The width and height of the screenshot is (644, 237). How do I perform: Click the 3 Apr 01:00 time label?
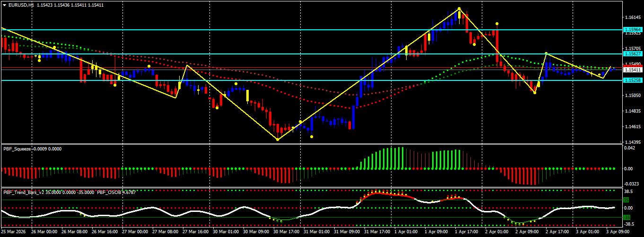point(587,232)
